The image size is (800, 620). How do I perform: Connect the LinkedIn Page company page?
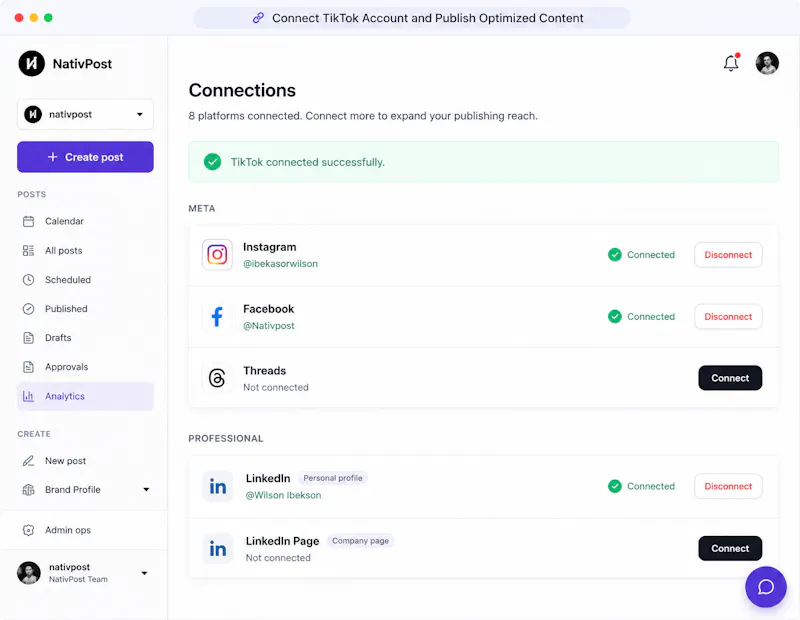tap(730, 549)
